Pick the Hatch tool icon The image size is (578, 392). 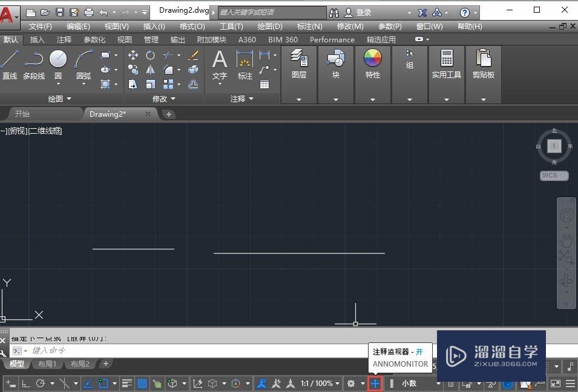(x=105, y=84)
